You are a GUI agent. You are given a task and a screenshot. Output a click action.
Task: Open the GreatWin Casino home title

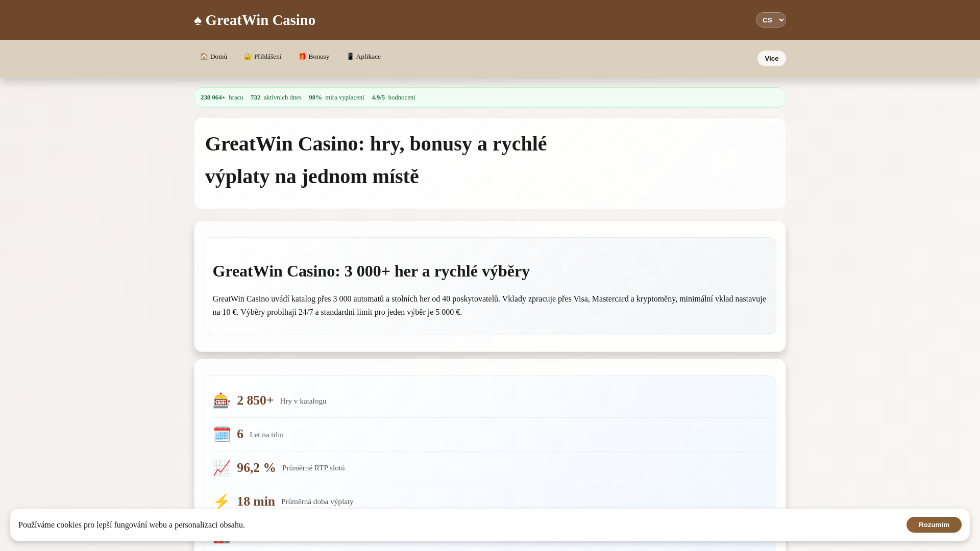point(255,20)
